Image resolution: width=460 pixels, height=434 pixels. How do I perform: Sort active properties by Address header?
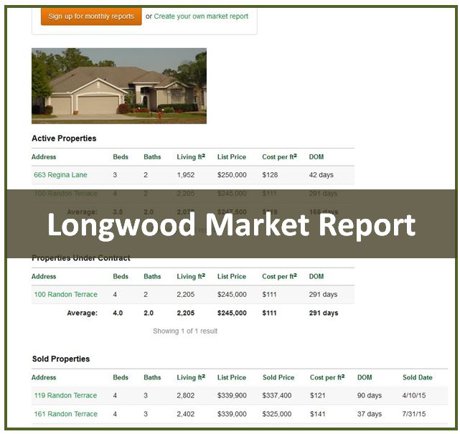(44, 157)
